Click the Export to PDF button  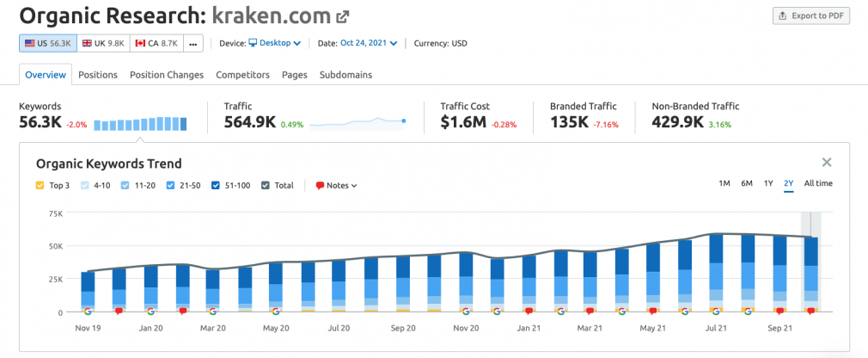coord(811,16)
